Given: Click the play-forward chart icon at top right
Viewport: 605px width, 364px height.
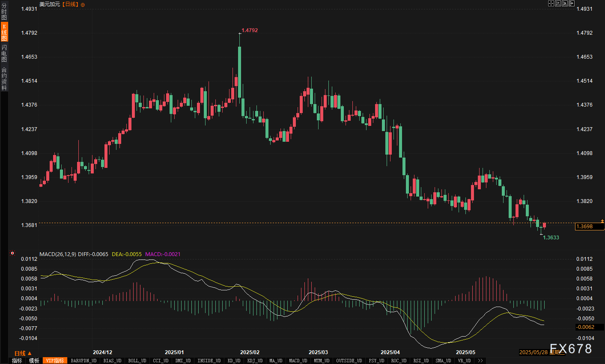Looking at the screenshot, I should (564, 3).
